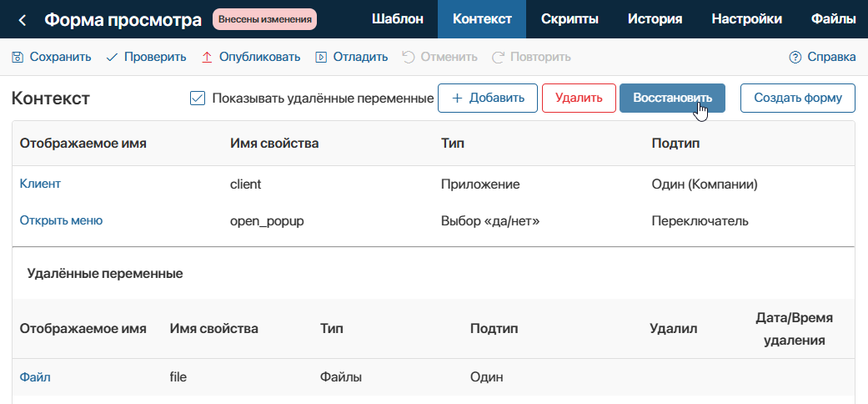Click the Контекст section heading
The image size is (868, 404).
[50, 98]
